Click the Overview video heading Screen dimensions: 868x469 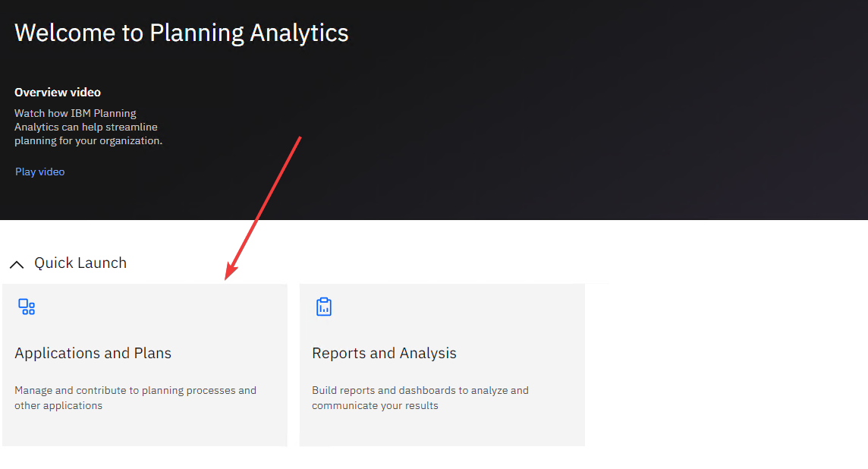(x=58, y=93)
